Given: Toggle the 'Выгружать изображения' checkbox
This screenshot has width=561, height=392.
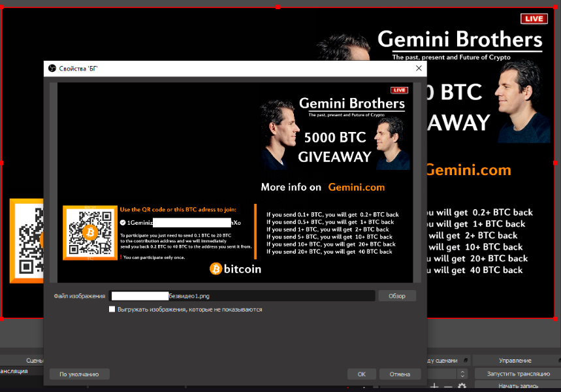Looking at the screenshot, I should (x=112, y=309).
